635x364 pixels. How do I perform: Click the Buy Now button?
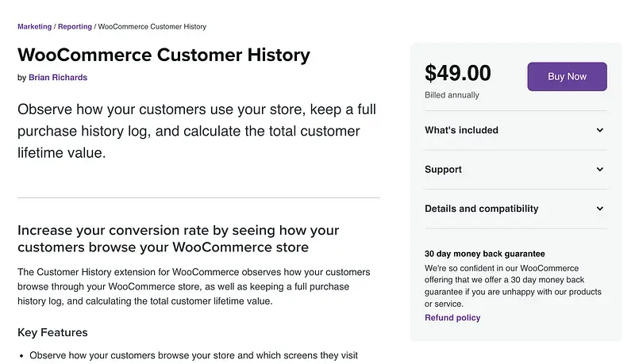tap(567, 77)
